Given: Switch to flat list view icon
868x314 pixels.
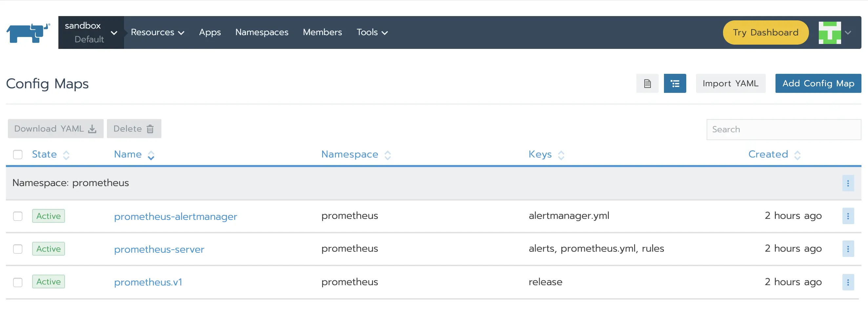Looking at the screenshot, I should pos(647,83).
